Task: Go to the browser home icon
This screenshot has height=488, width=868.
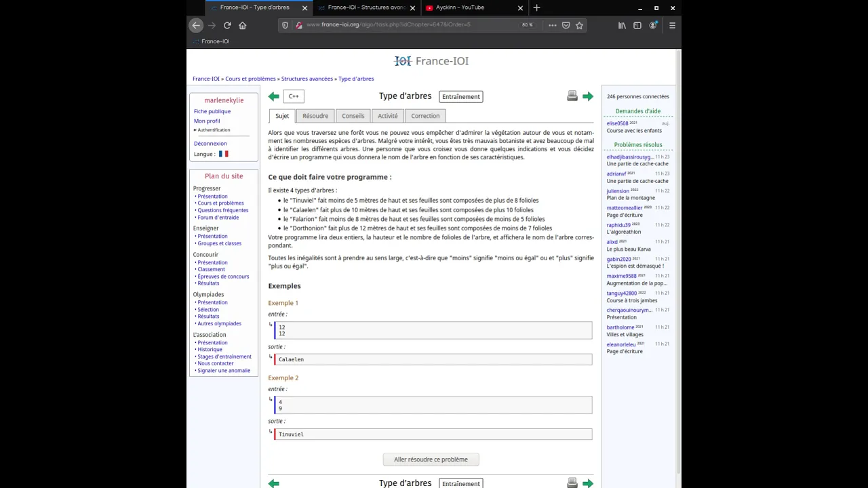Action: point(243,25)
